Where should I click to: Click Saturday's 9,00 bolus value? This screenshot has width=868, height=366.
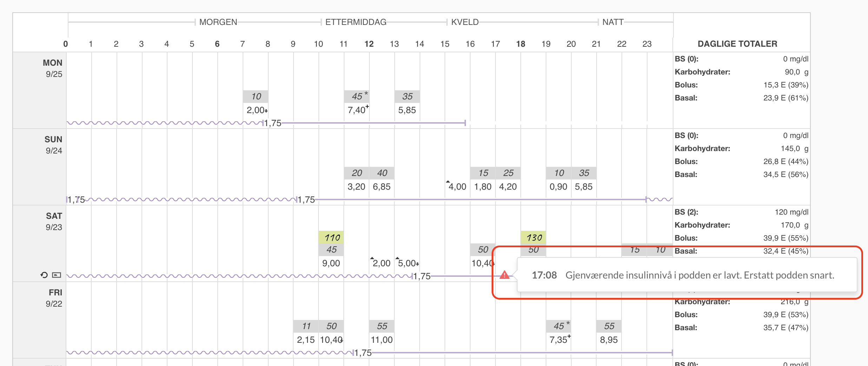[331, 263]
